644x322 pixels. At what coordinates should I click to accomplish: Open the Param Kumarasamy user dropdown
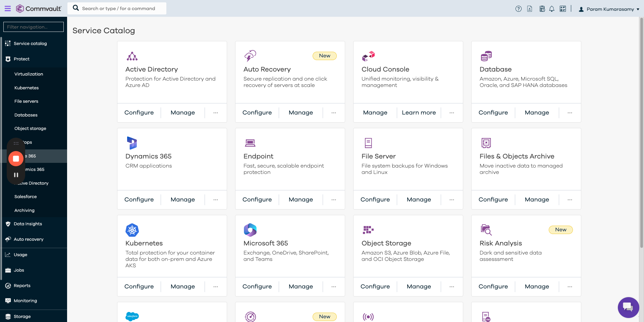(x=609, y=9)
